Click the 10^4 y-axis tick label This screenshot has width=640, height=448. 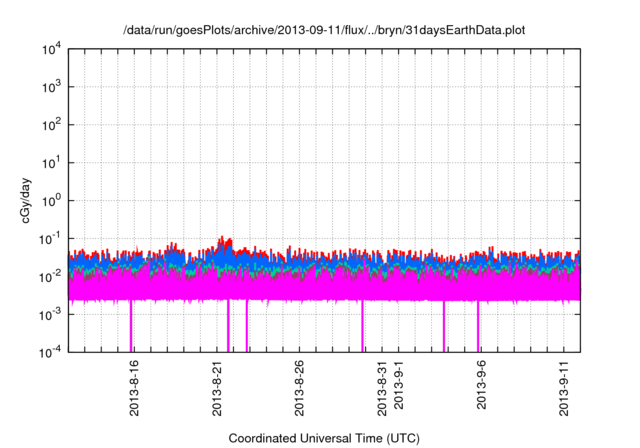[51, 50]
